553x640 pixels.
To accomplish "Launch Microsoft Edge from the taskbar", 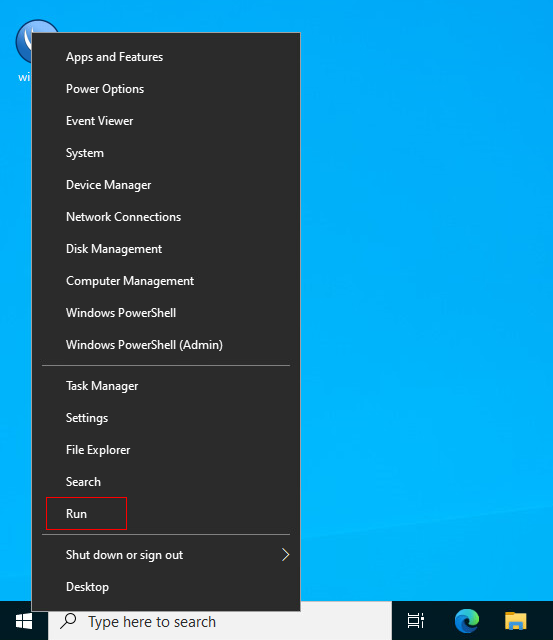I will (467, 621).
